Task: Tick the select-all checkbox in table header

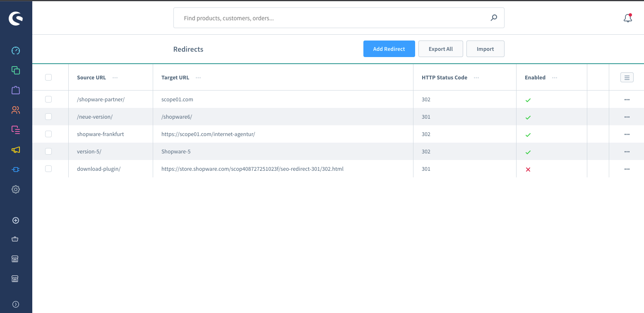Action: [x=48, y=77]
